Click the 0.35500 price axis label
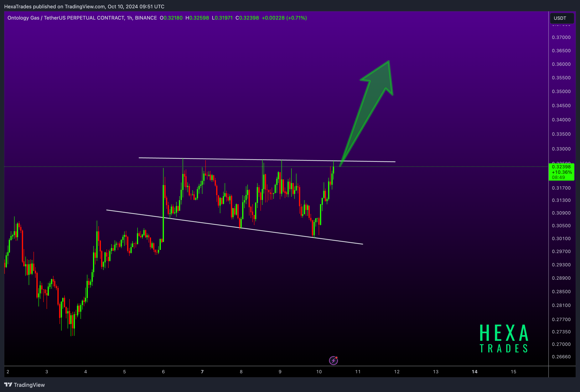580x392 pixels. coord(561,77)
